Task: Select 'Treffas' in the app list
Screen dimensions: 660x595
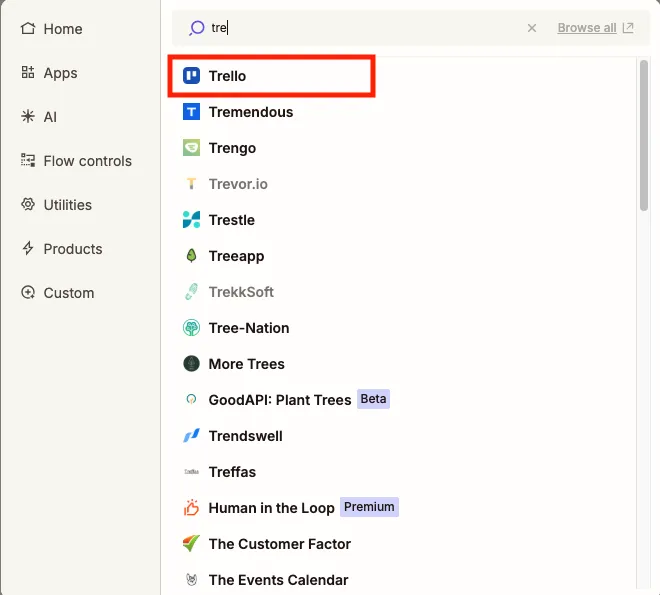Action: (x=232, y=472)
